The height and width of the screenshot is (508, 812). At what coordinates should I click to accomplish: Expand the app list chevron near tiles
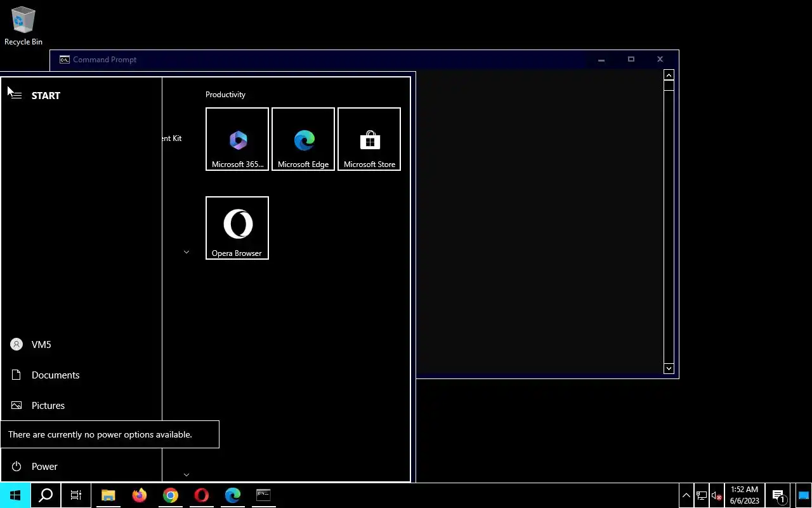tap(187, 252)
